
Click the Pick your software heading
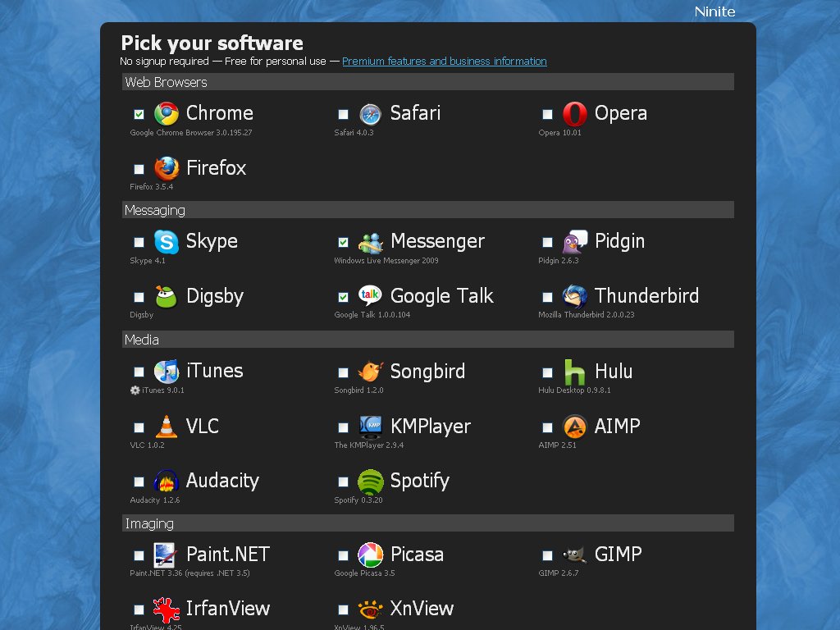[212, 43]
